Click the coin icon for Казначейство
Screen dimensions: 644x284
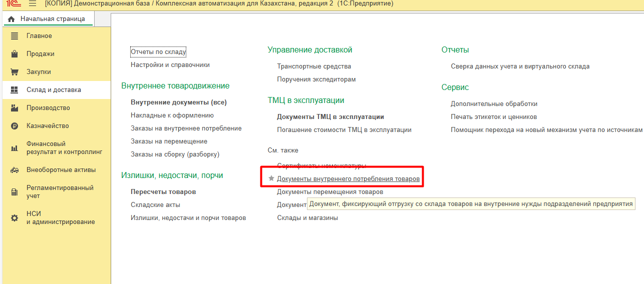point(15,126)
